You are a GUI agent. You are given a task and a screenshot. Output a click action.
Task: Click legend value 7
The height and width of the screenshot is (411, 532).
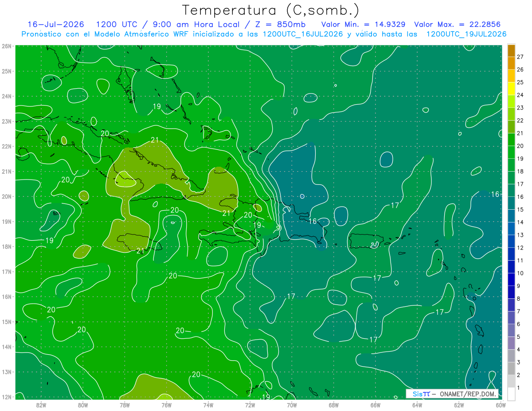[519, 311]
